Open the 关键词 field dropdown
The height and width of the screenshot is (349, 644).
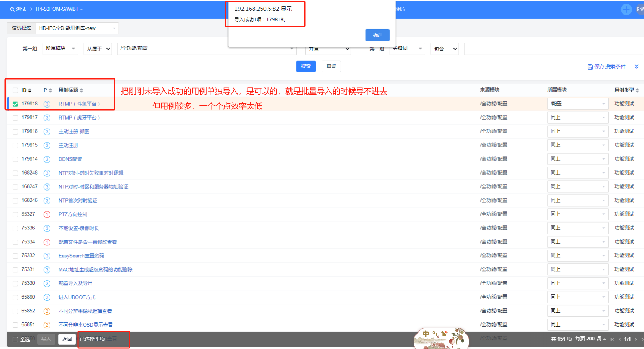pos(407,49)
